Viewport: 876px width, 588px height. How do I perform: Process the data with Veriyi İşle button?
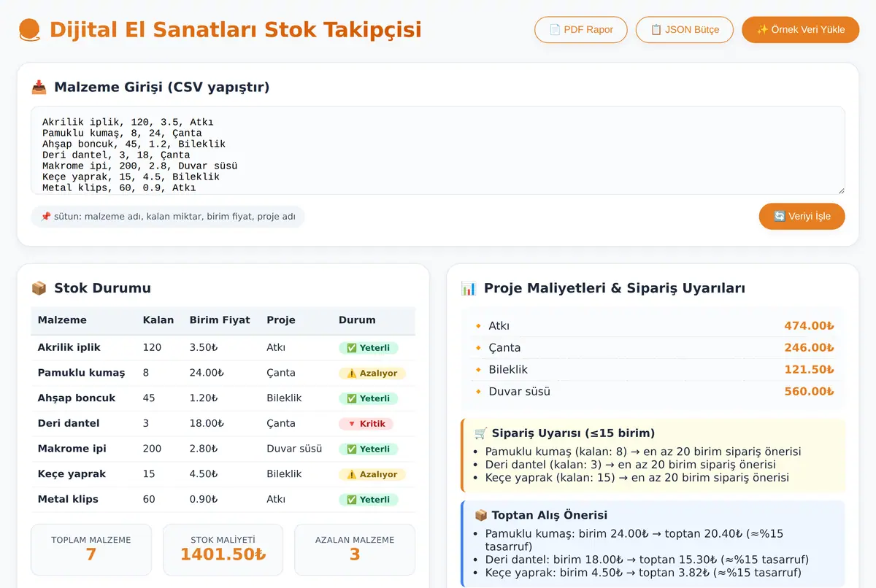pos(802,216)
